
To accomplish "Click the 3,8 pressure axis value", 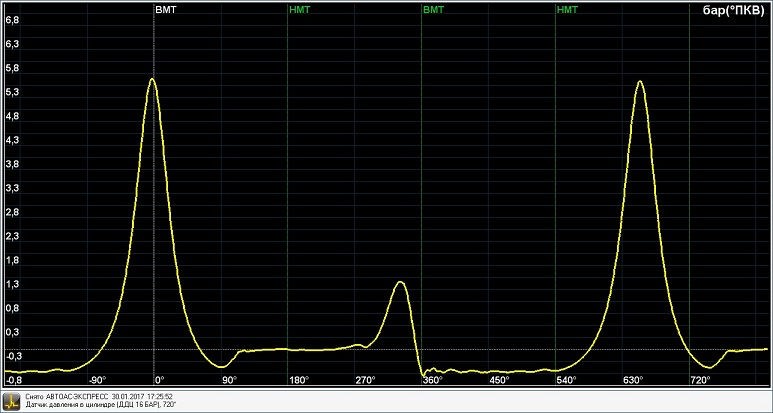I will pos(12,165).
